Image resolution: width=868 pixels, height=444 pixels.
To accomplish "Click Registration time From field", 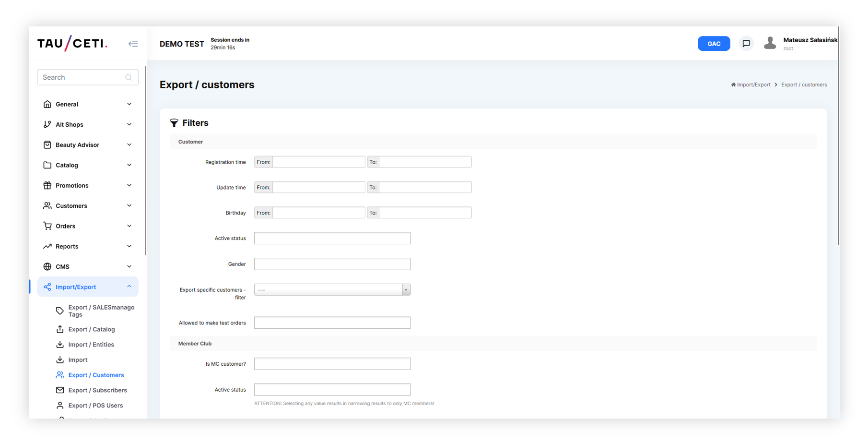I will coord(318,162).
